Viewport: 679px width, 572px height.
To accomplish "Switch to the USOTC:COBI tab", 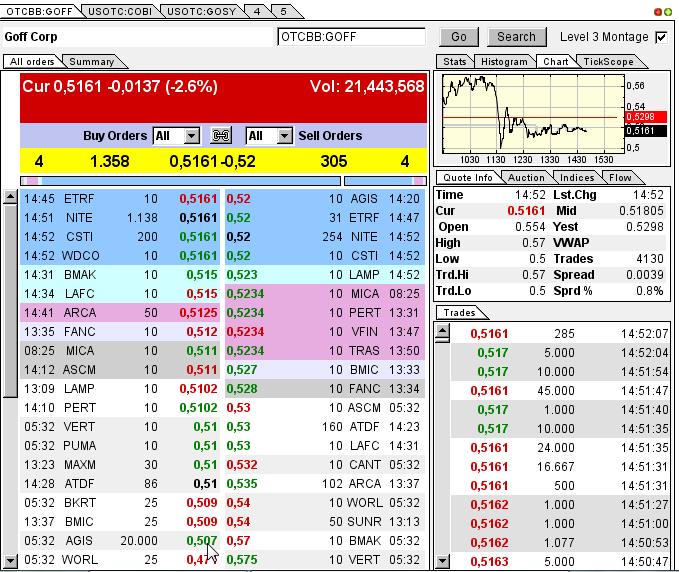I will pos(120,11).
